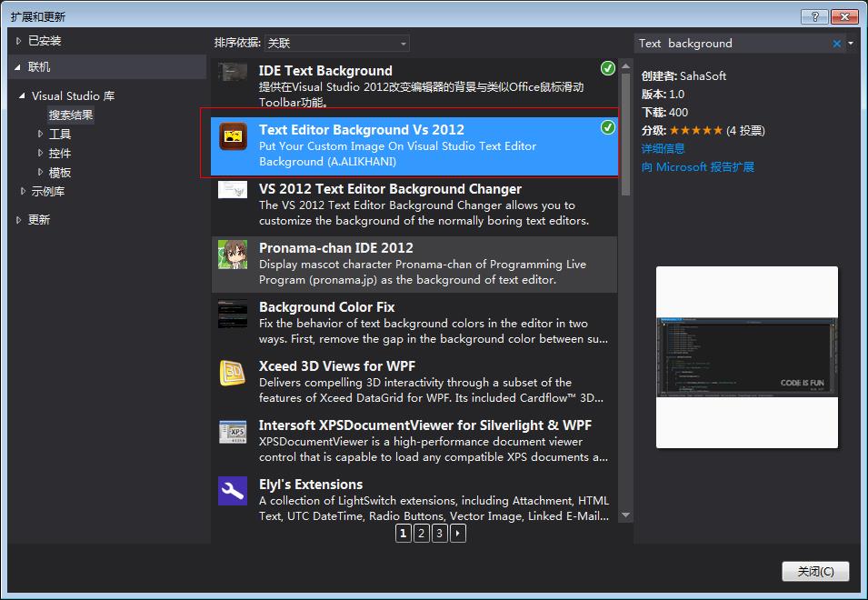The width and height of the screenshot is (868, 600).
Task: Open the 详细信息 link
Action: 663,148
